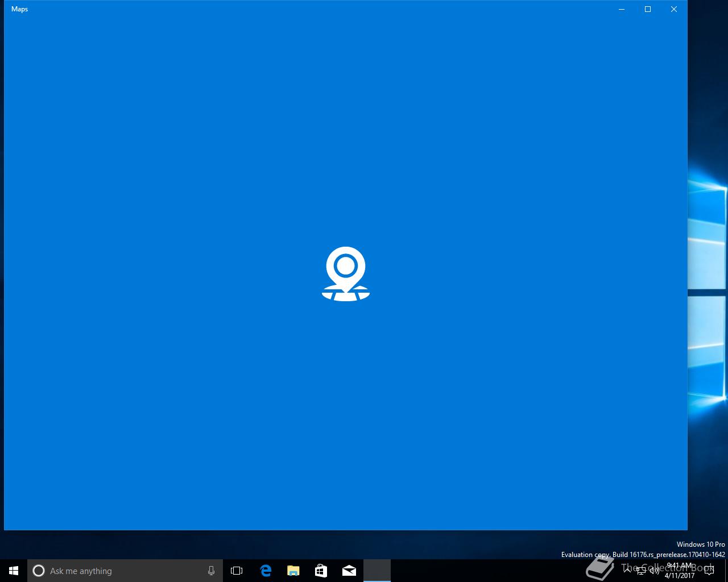Open the Windows Start menu
Image resolution: width=728 pixels, height=582 pixels.
tap(14, 571)
